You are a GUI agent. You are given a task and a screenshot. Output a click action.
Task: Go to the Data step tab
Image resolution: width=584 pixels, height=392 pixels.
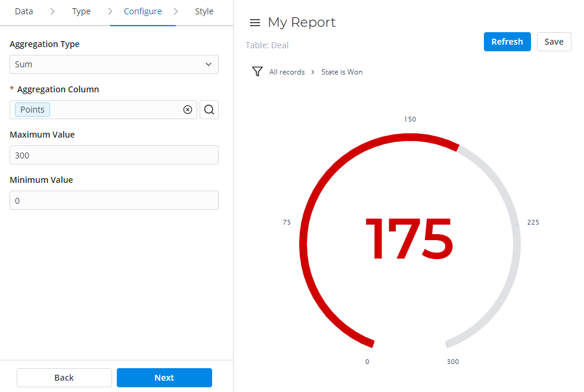[24, 11]
